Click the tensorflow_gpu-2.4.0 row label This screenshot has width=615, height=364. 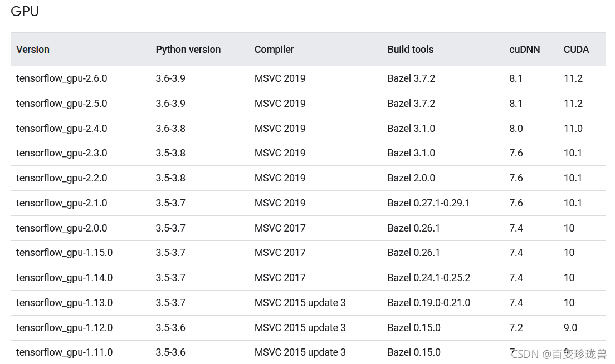62,129
